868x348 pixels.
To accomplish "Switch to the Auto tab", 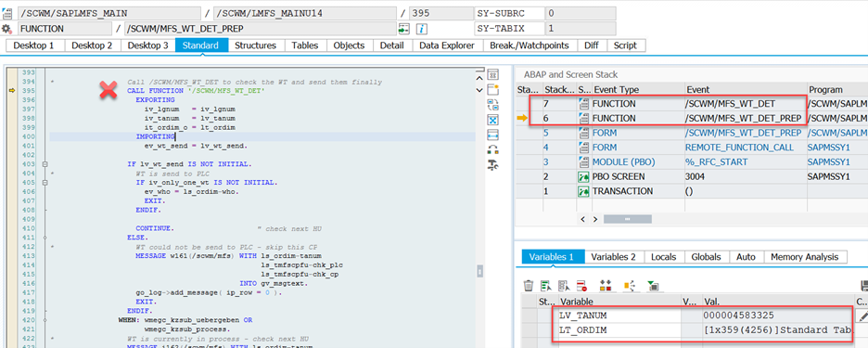I will (747, 256).
